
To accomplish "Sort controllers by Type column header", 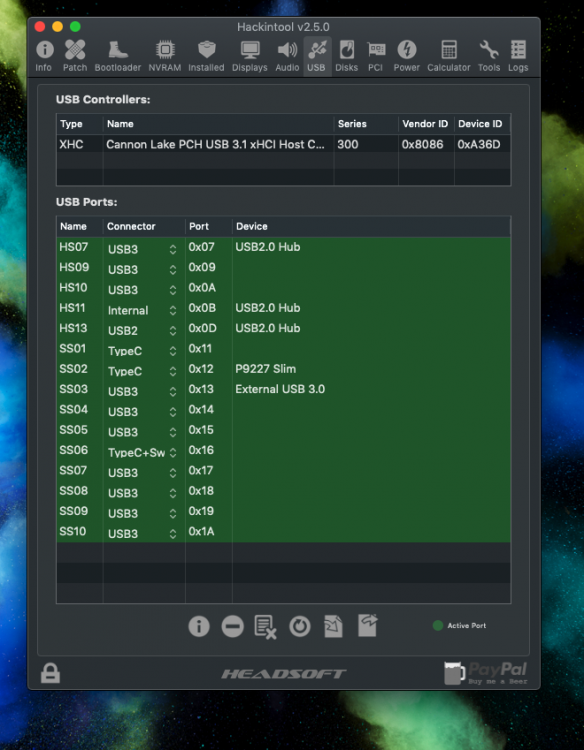I will pos(80,124).
